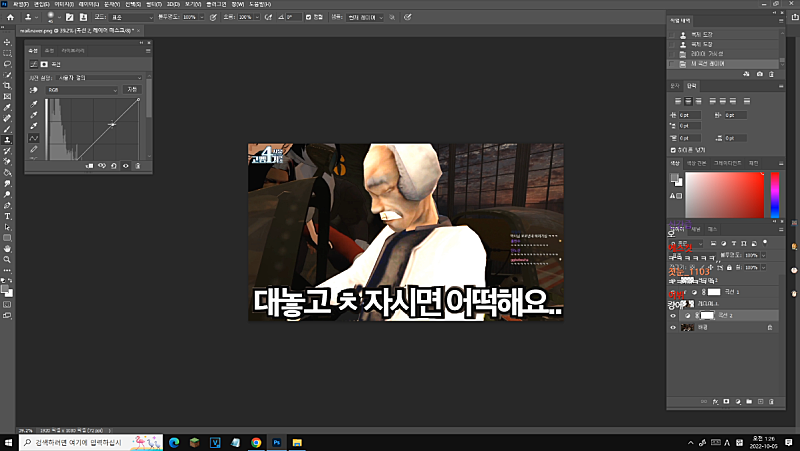Click the red color picker field
The width and height of the screenshot is (800, 451).
725,193
